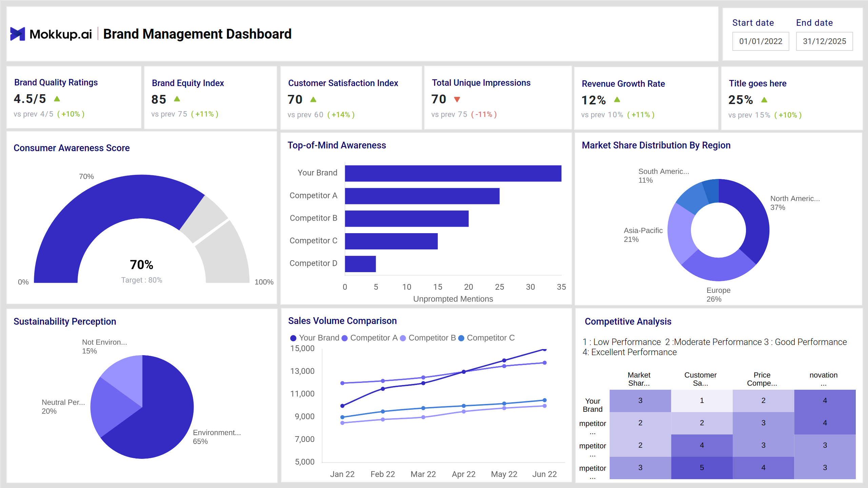The height and width of the screenshot is (488, 868).
Task: Click the Competitive Analysis panel title
Action: (628, 322)
